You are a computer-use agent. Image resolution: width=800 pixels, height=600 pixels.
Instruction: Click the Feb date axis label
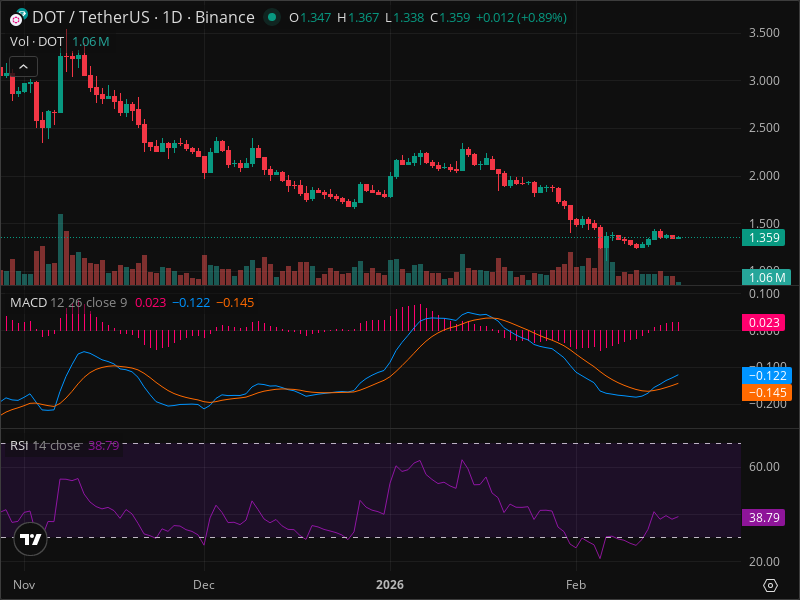tap(576, 585)
